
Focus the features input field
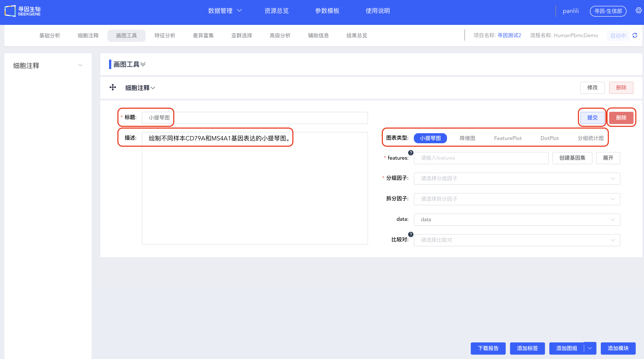click(481, 158)
